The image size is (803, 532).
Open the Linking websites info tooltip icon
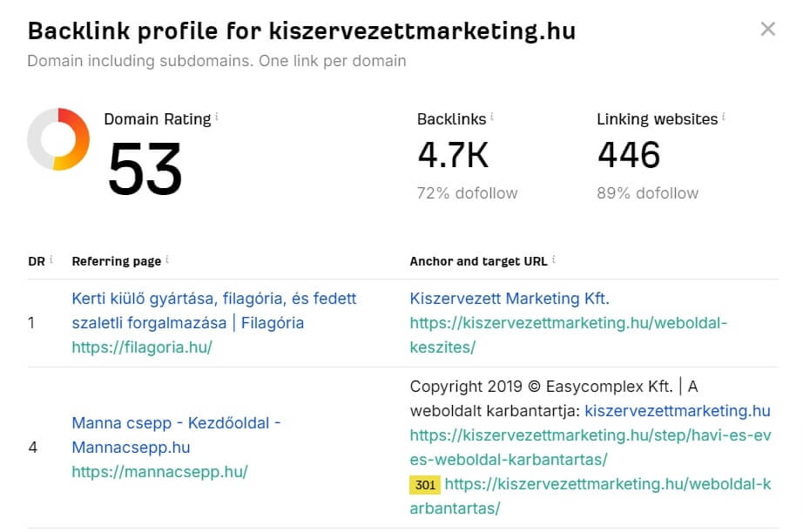point(723,117)
